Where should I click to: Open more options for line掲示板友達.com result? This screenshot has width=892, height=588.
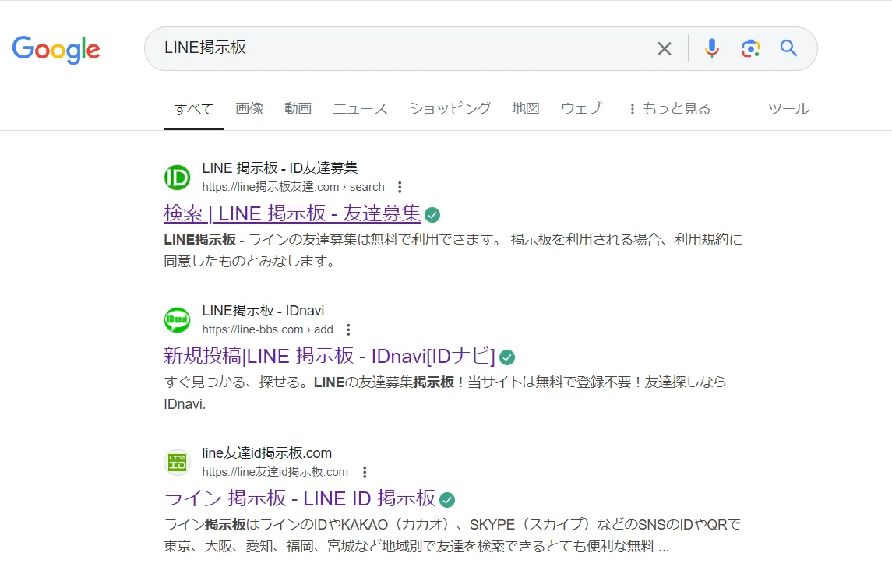pyautogui.click(x=400, y=187)
